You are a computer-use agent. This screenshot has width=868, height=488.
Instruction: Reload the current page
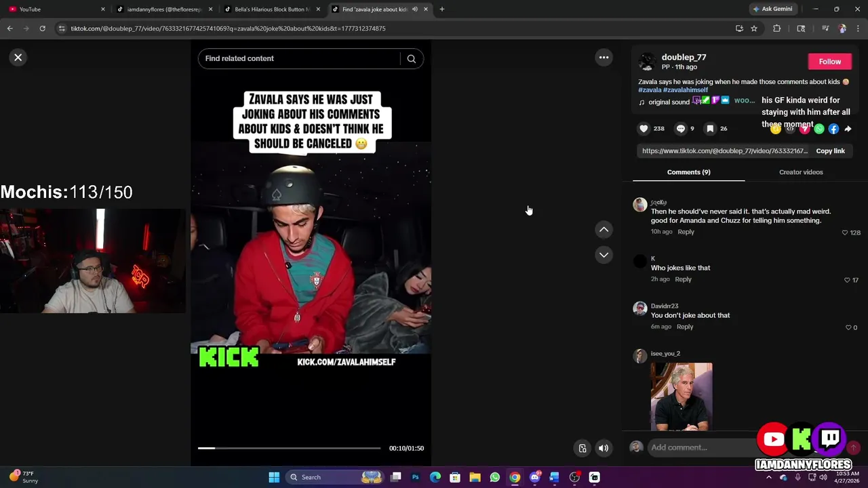click(x=42, y=28)
